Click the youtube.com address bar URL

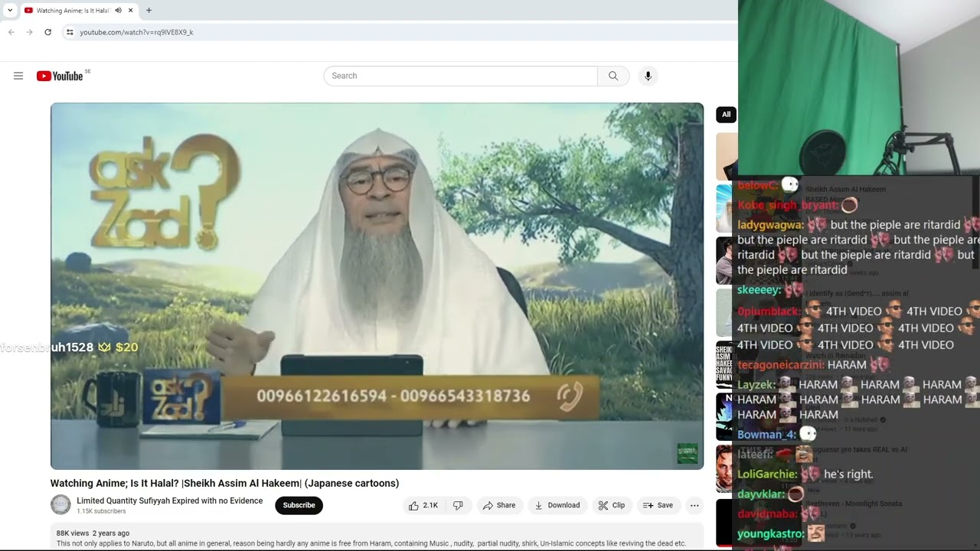[136, 32]
